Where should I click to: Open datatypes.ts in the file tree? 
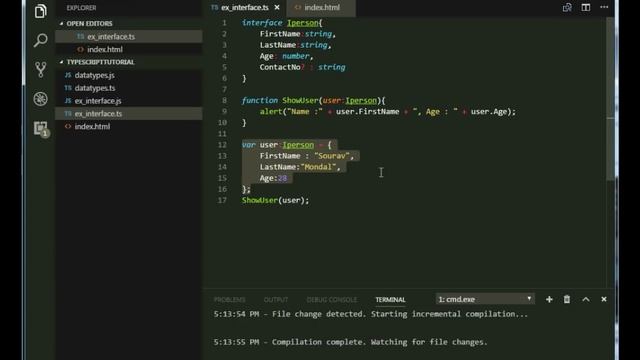[x=129, y=88]
